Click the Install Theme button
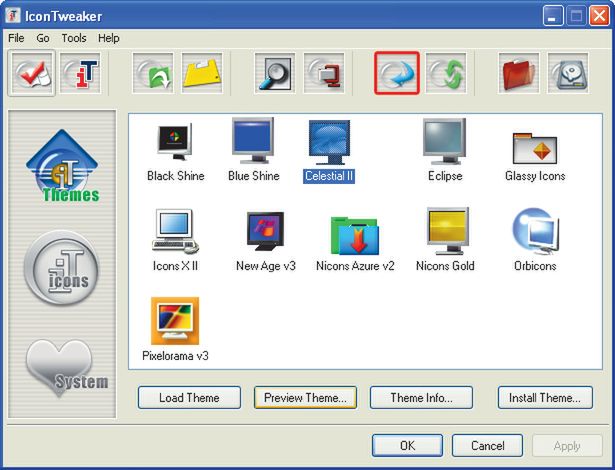615x470 pixels. click(x=545, y=398)
